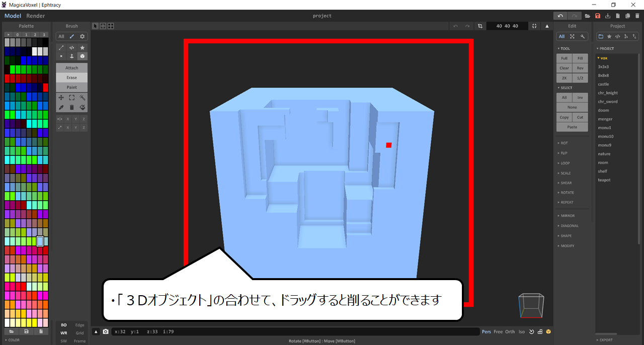Toggle SW display option
Image resolution: width=644 pixels, height=345 pixels.
[64, 341]
